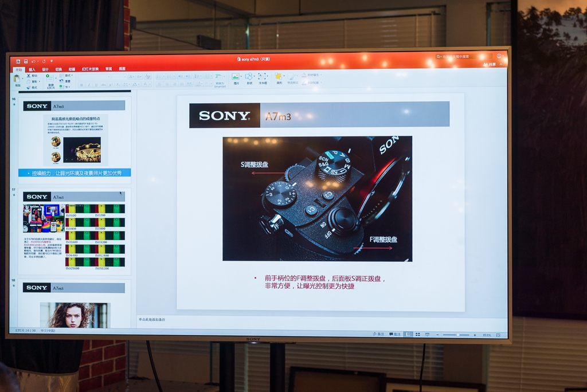Toggle Strikethrough formatting

(x=104, y=85)
